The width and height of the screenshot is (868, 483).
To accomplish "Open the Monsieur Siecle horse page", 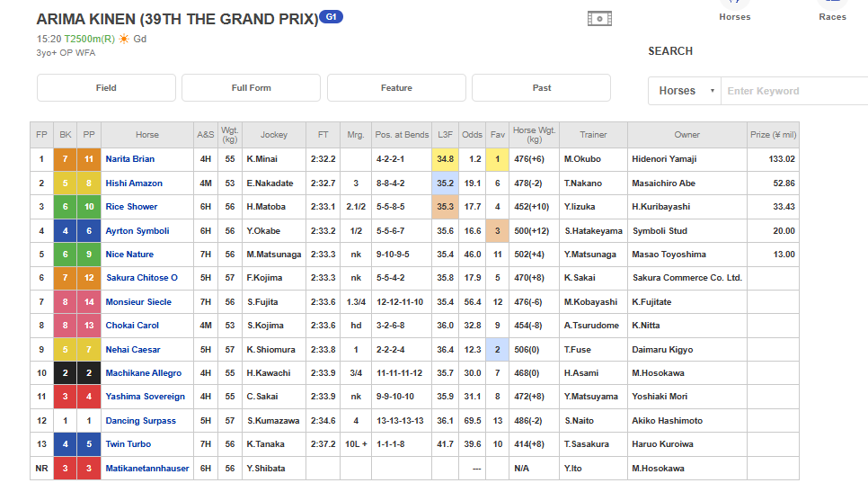I will pos(138,302).
